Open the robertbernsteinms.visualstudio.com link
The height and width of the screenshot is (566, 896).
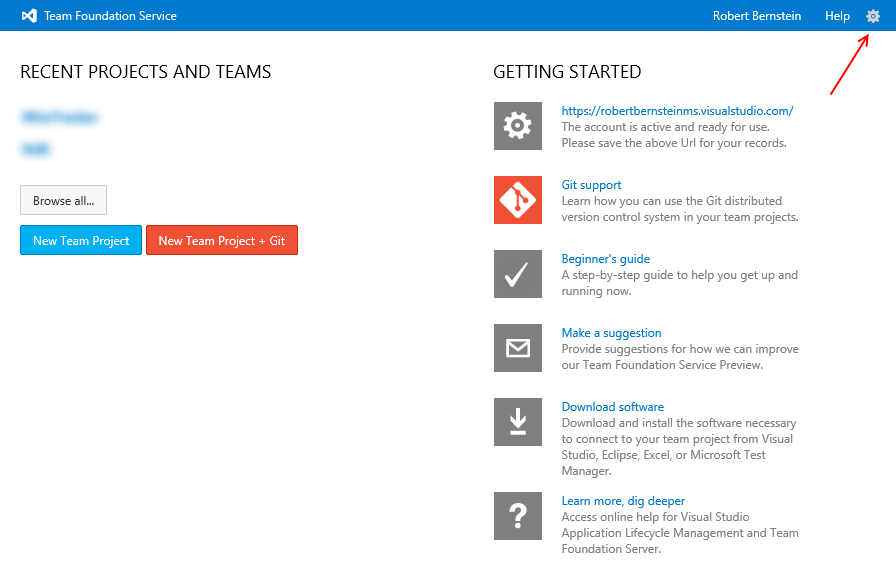pos(677,111)
